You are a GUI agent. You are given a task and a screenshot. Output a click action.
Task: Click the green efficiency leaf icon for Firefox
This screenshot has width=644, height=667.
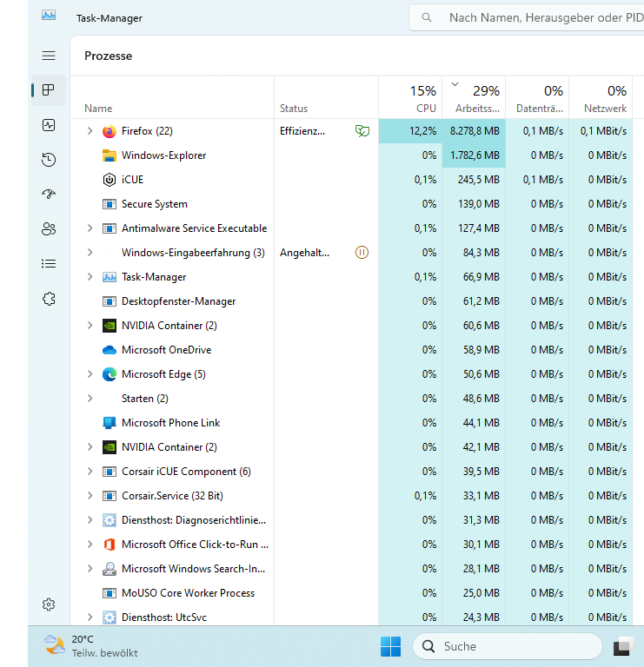[362, 130]
